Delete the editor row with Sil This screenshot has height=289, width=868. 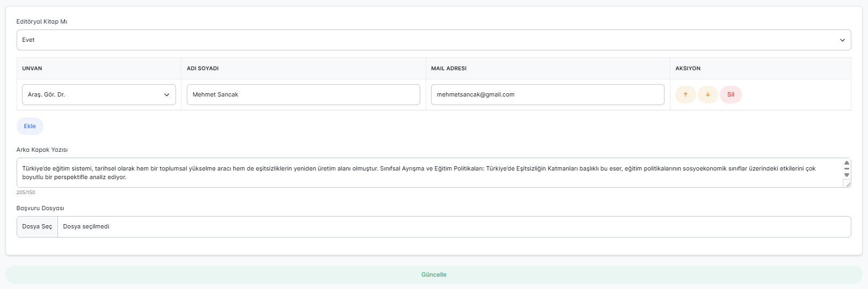pyautogui.click(x=731, y=94)
